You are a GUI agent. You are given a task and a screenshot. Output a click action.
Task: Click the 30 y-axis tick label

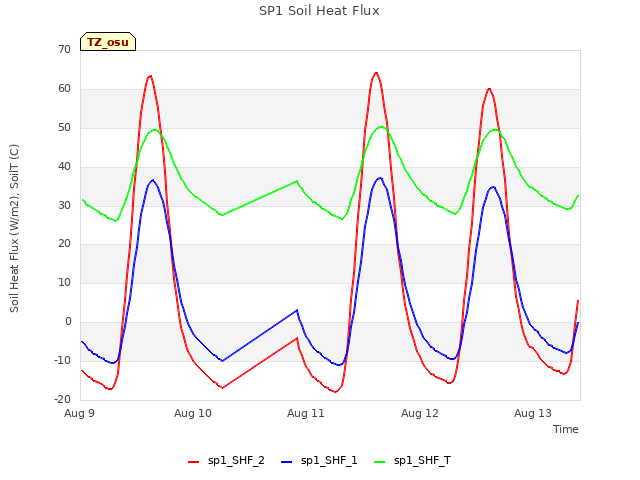(x=64, y=205)
